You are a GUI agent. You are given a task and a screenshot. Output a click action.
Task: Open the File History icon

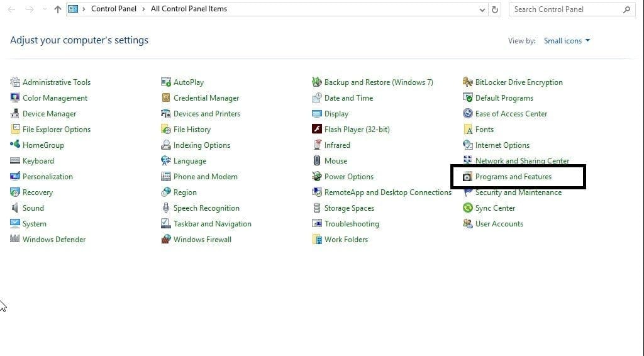click(165, 129)
